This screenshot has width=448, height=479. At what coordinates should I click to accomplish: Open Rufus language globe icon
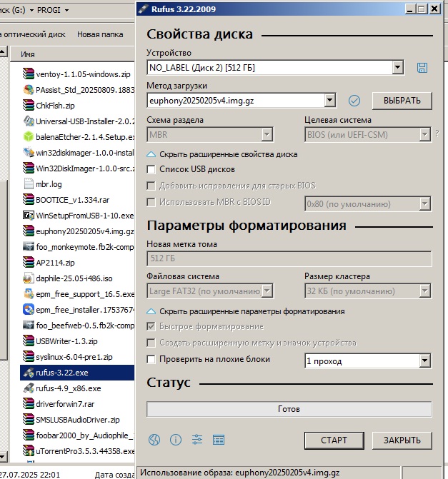click(154, 440)
